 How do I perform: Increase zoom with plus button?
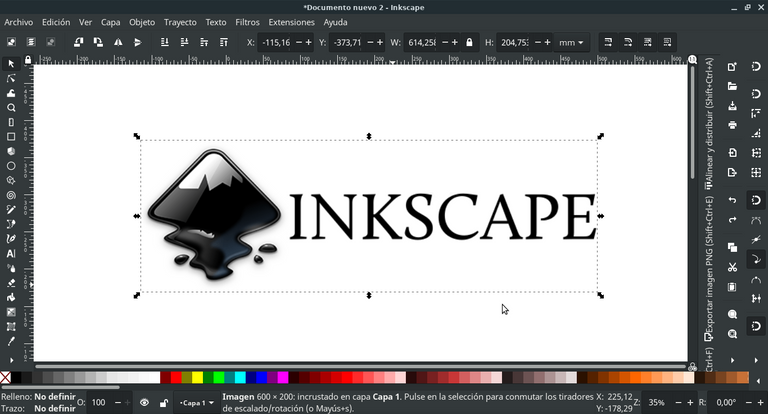point(690,403)
